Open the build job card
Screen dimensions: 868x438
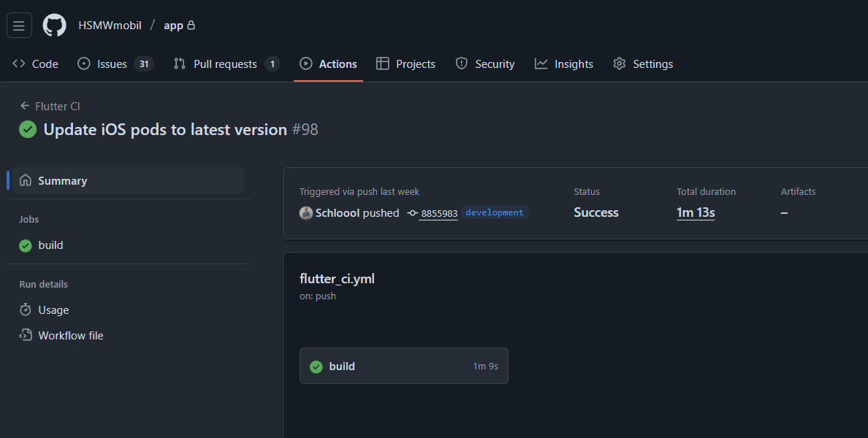pyautogui.click(x=403, y=366)
